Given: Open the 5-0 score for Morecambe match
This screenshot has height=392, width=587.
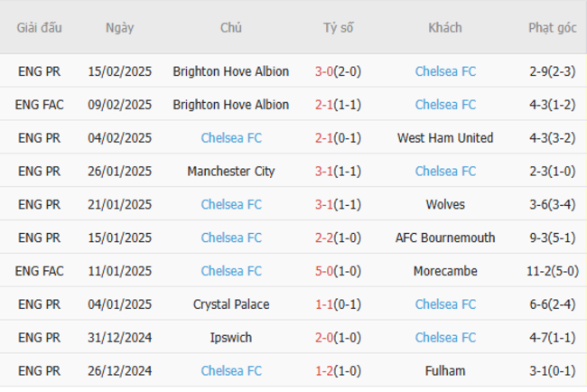Looking at the screenshot, I should tap(324, 271).
